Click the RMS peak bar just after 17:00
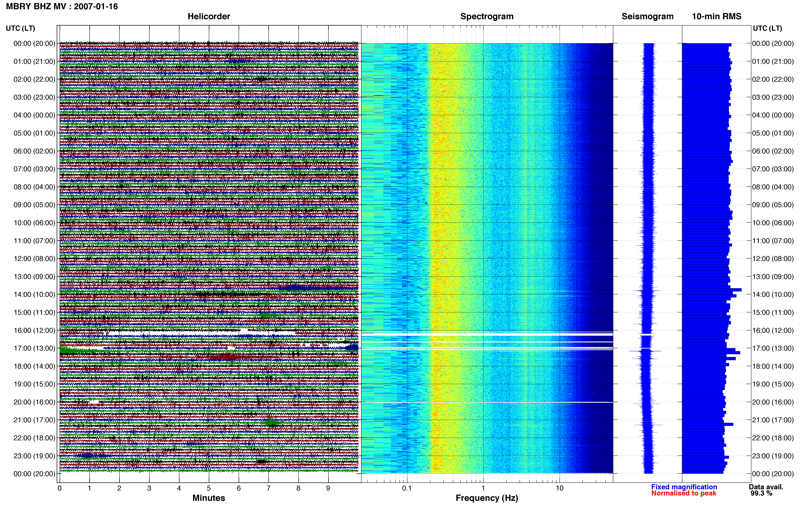This screenshot has width=812, height=508. [711, 352]
